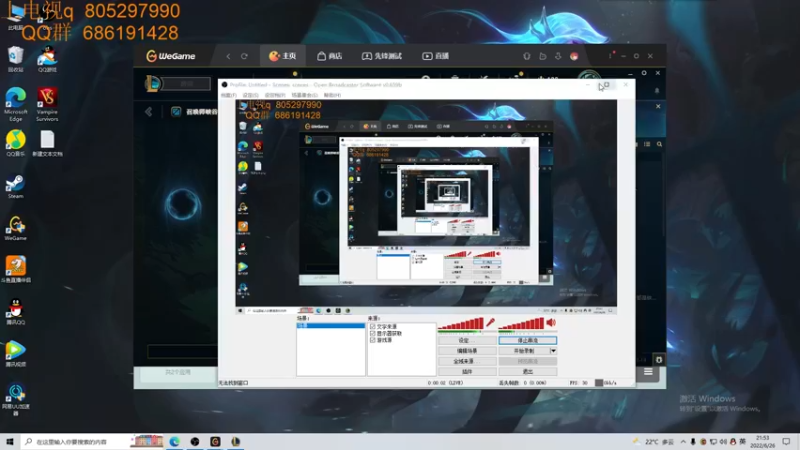This screenshot has height=450, width=800.
Task: Open OBS 设定(S) menu
Action: [250, 95]
